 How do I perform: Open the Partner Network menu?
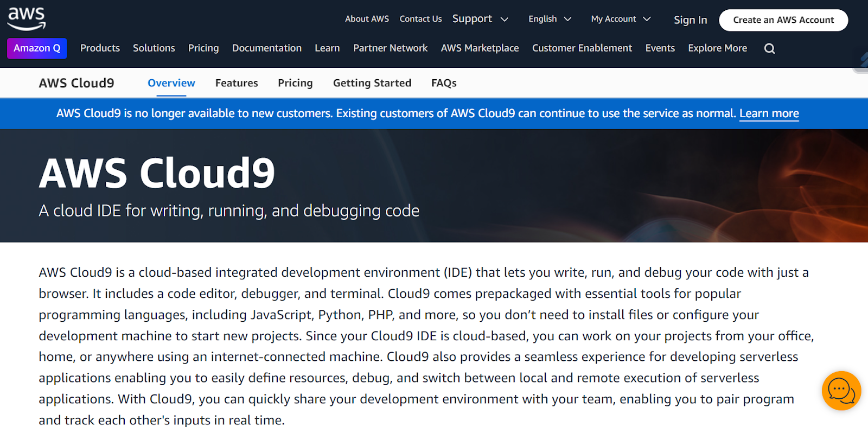[391, 48]
